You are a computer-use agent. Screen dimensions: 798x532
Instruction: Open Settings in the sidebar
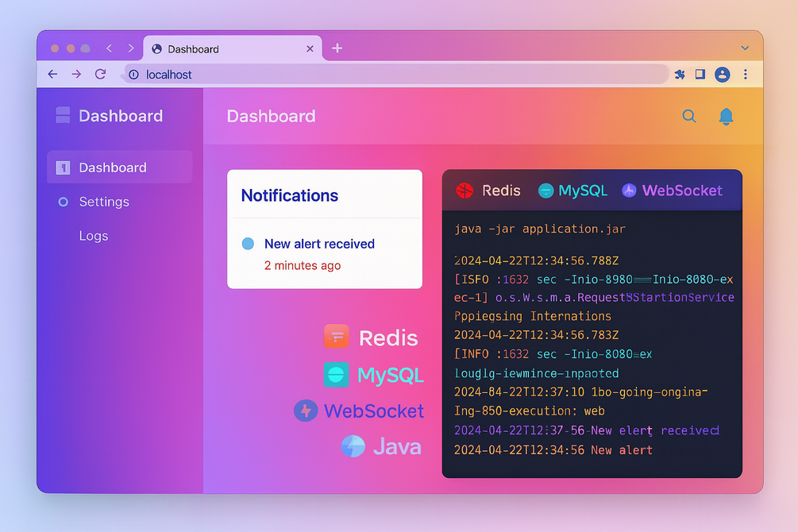(104, 202)
